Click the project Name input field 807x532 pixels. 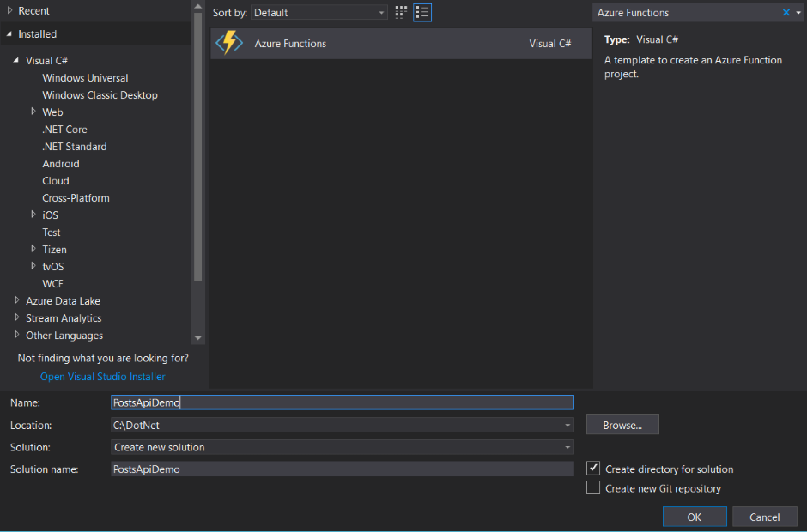[x=343, y=402]
